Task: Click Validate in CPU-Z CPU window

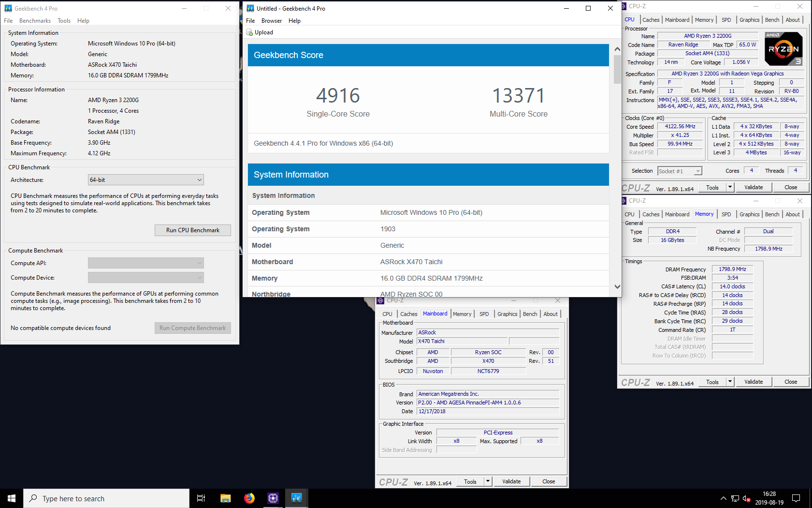Action: tap(754, 187)
